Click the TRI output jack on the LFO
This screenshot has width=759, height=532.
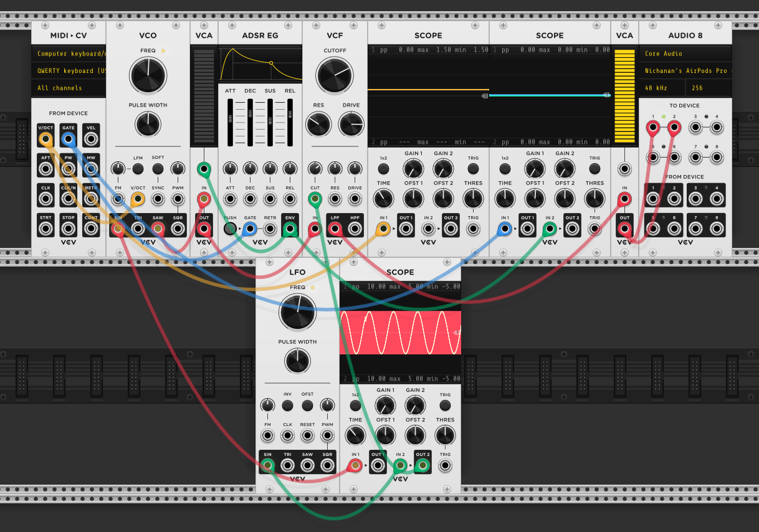pyautogui.click(x=287, y=465)
